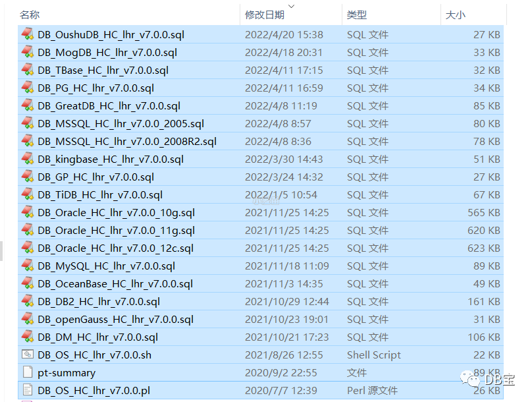Image resolution: width=532 pixels, height=402 pixels.
Task: Select file name DB_TBase_HC_lhr_v7.0.0.sql
Action: pos(103,71)
